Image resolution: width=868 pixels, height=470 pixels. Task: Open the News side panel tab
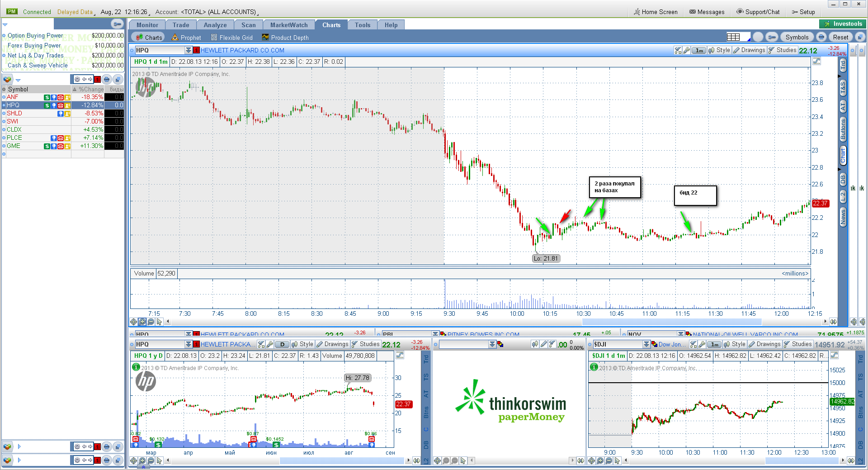pyautogui.click(x=843, y=217)
